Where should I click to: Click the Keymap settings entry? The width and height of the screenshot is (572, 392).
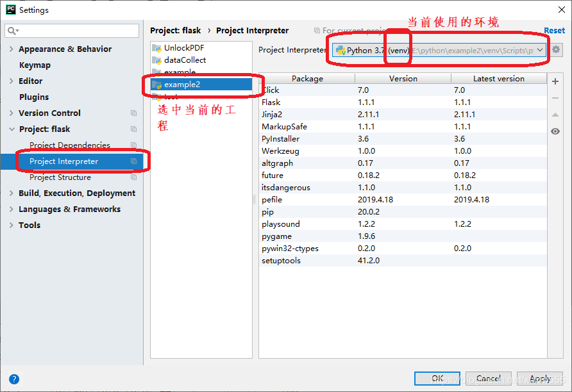[x=35, y=65]
